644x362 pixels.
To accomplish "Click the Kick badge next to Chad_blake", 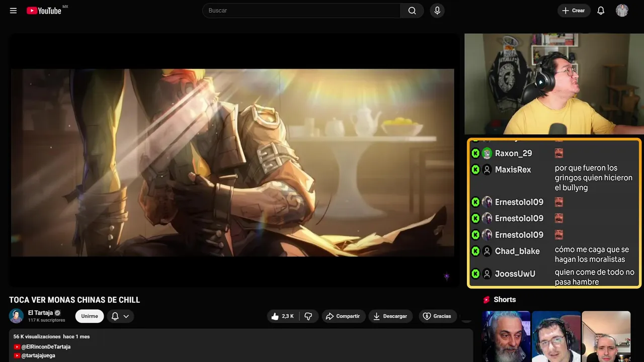I will (475, 251).
